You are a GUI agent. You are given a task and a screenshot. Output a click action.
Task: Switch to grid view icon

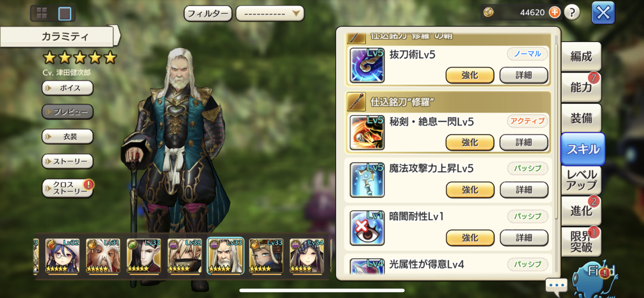pyautogui.click(x=42, y=13)
